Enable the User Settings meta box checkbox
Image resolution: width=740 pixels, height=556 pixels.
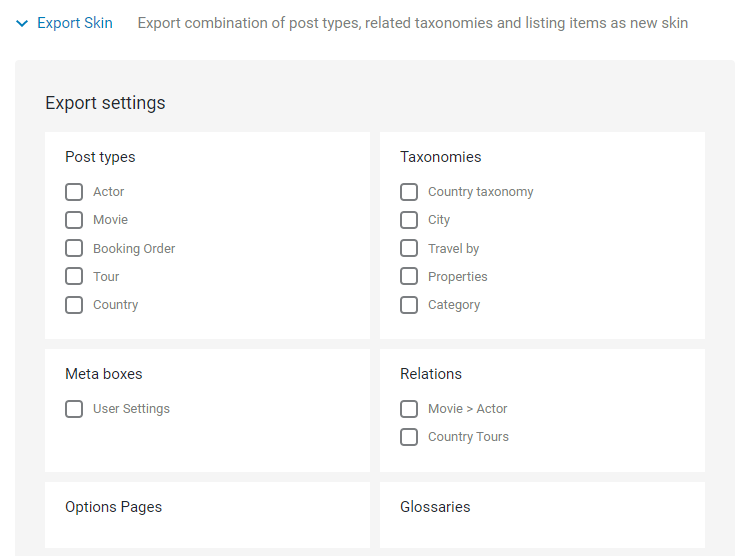pyautogui.click(x=74, y=409)
